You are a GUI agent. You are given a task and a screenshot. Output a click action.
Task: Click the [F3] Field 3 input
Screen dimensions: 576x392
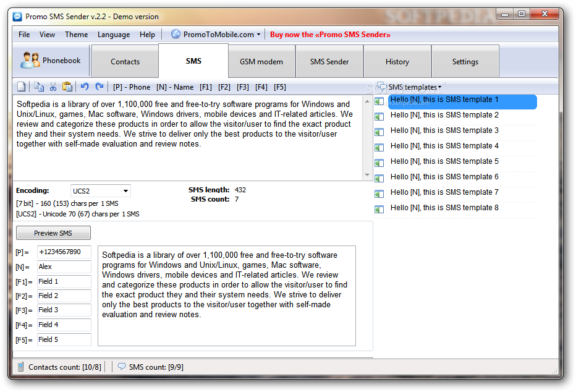click(64, 310)
